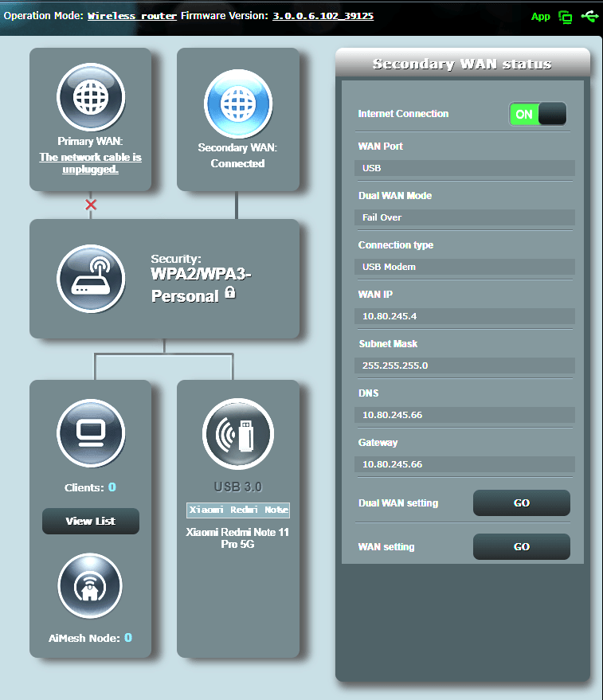Open the App link in header
Screen dimensions: 603x700
540,17
